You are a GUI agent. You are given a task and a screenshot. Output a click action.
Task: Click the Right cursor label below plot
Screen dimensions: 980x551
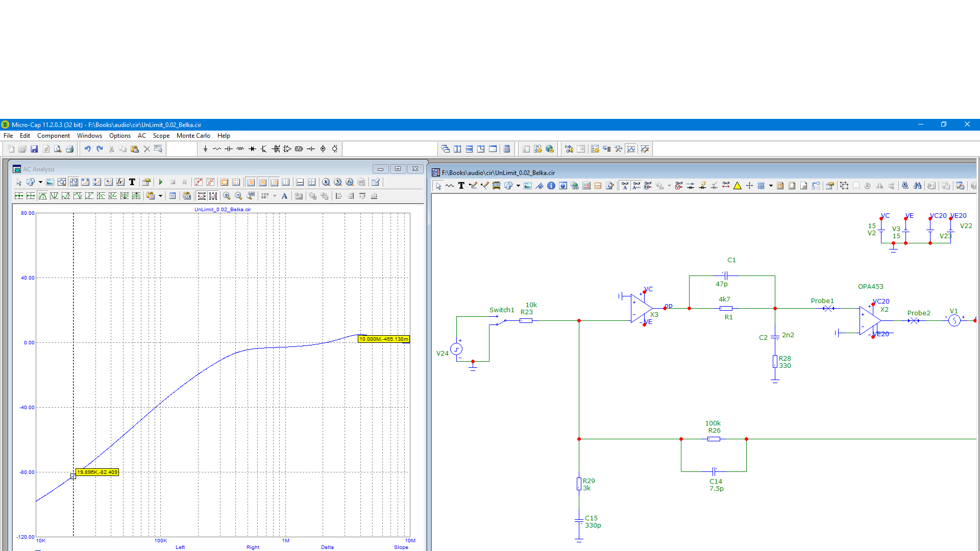tap(253, 547)
